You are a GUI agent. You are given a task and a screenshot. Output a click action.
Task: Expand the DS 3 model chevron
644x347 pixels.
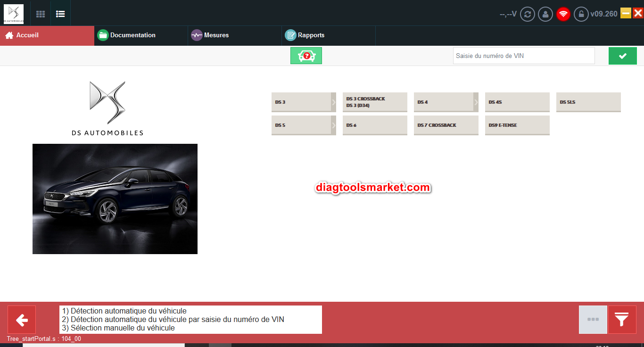[333, 102]
